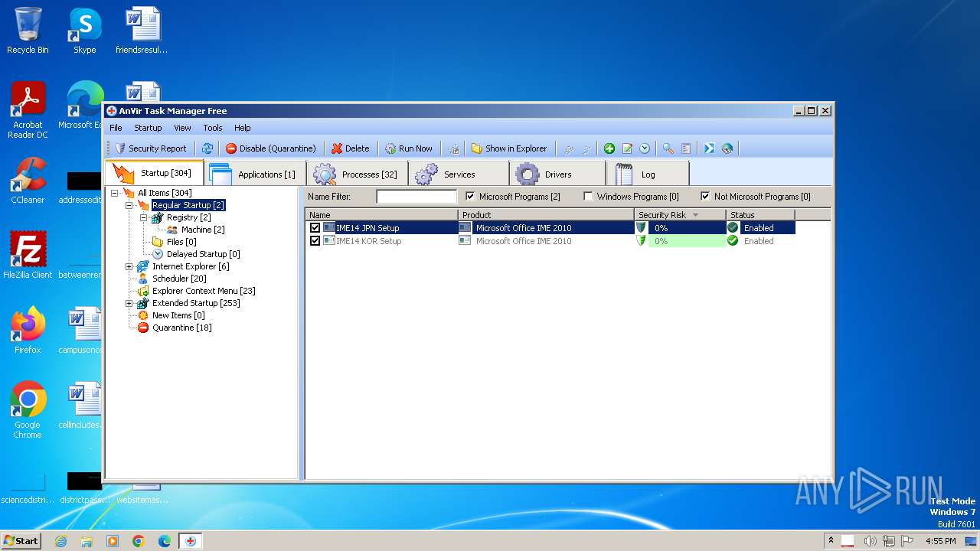Click the clock delayed-startup toolbar icon

tap(645, 148)
